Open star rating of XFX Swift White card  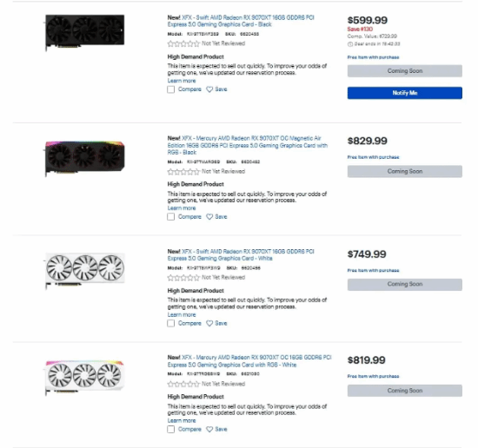(183, 278)
